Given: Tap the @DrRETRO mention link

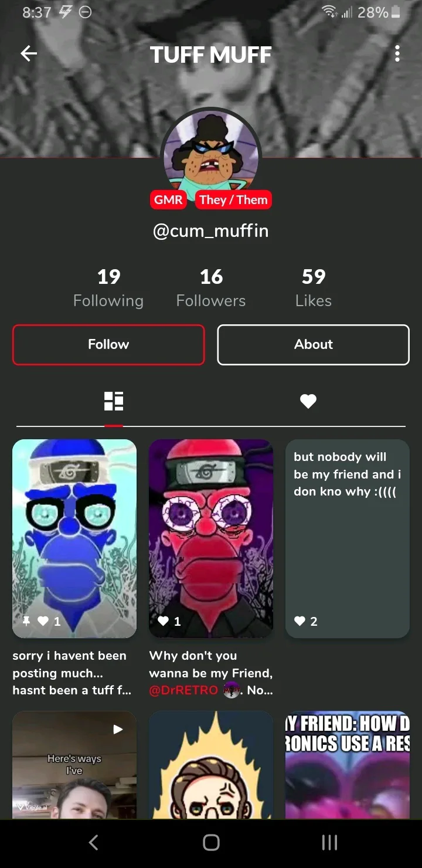Looking at the screenshot, I should (183, 690).
